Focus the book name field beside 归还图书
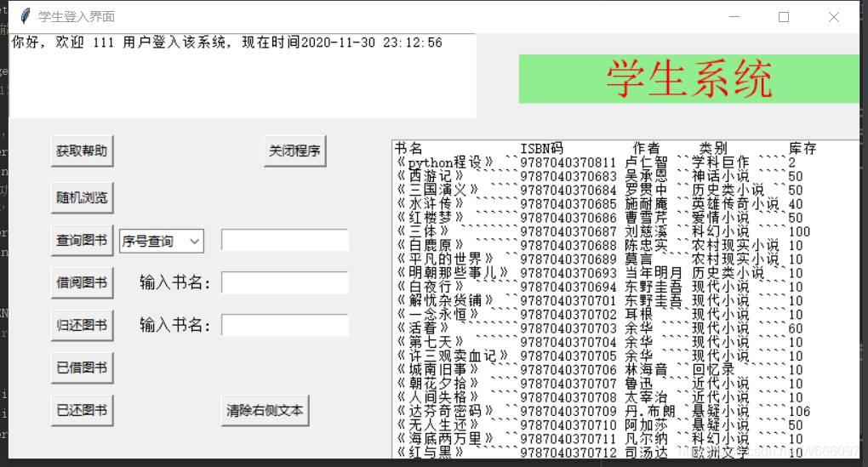This screenshot has width=868, height=467. [x=285, y=325]
